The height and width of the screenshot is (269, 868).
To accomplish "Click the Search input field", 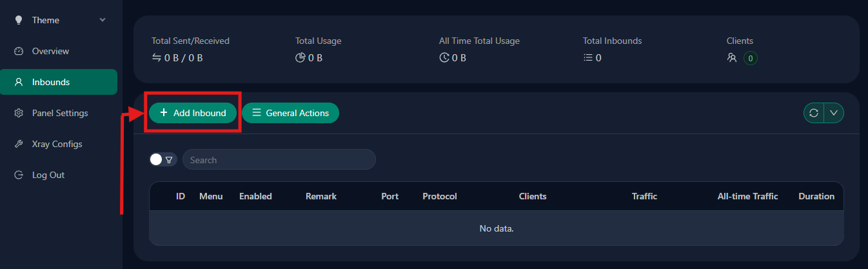I will point(279,159).
